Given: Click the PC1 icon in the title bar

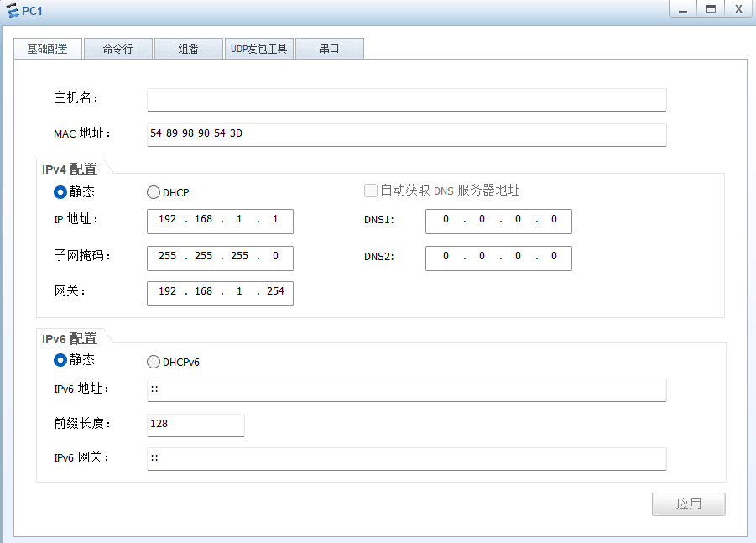Looking at the screenshot, I should [12, 10].
